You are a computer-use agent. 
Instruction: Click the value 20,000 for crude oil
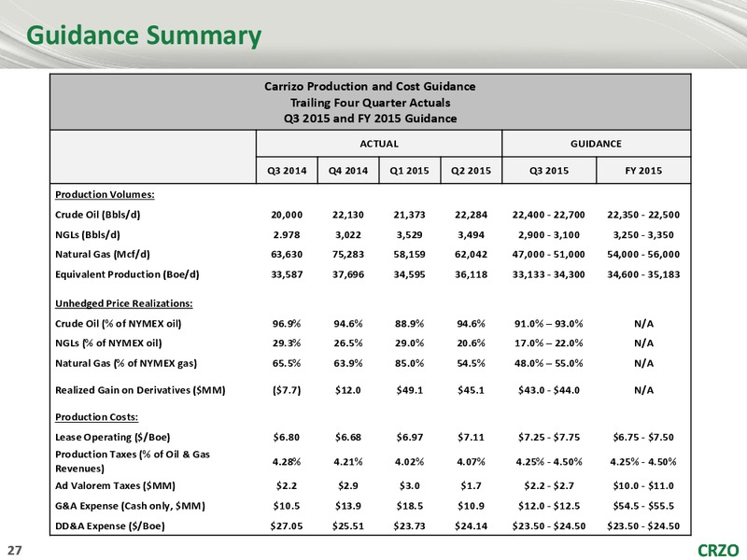pyautogui.click(x=287, y=215)
